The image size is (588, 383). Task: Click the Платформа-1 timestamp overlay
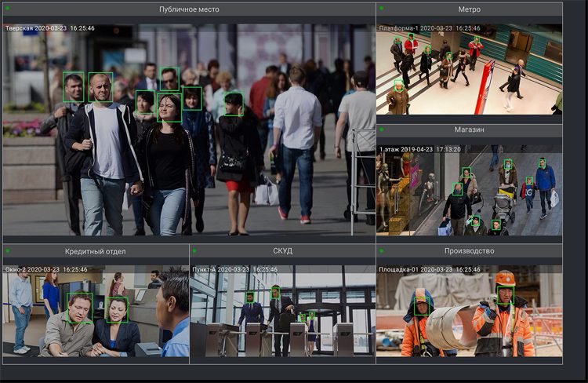tap(428, 28)
